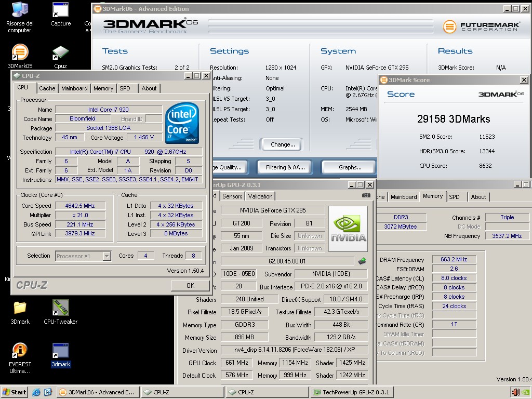This screenshot has width=532, height=399.
Task: Open Filtering & AA... options
Action: coord(285,167)
